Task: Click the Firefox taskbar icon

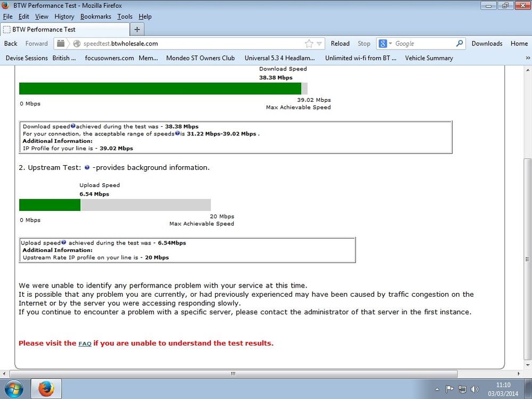Action: point(46,389)
